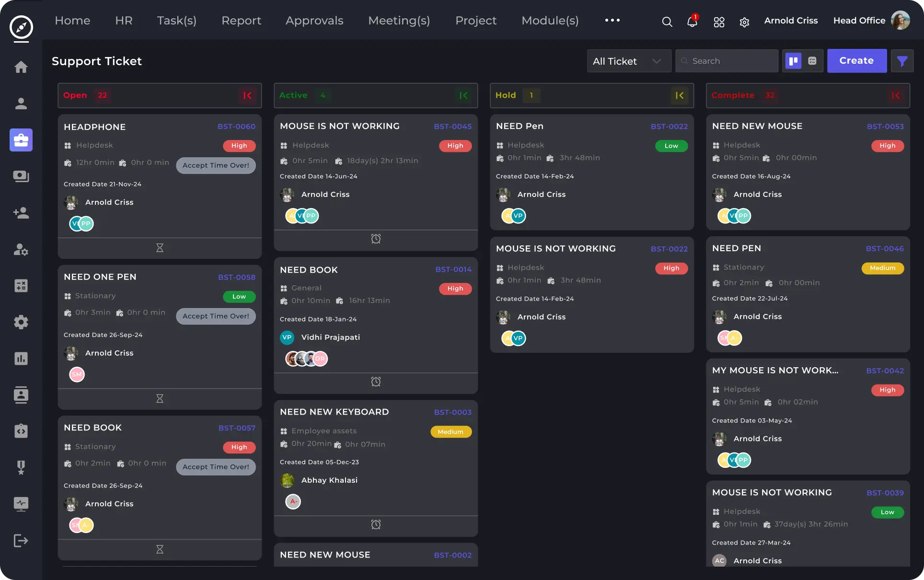This screenshot has width=924, height=580.
Task: Click the filter funnel icon
Action: [x=902, y=61]
